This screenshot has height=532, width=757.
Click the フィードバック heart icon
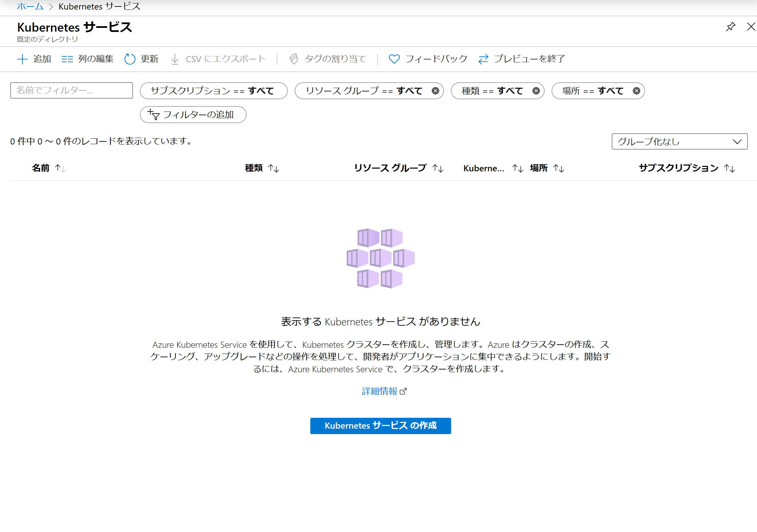[394, 59]
